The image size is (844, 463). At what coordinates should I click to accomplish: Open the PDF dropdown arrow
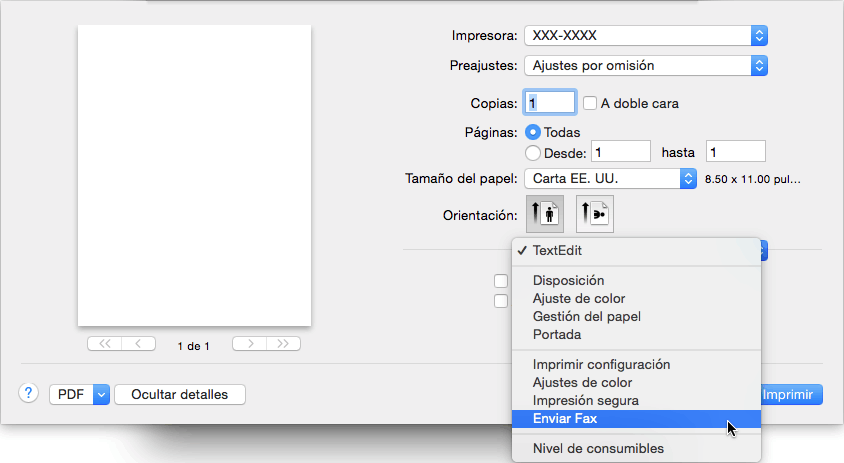[101, 395]
